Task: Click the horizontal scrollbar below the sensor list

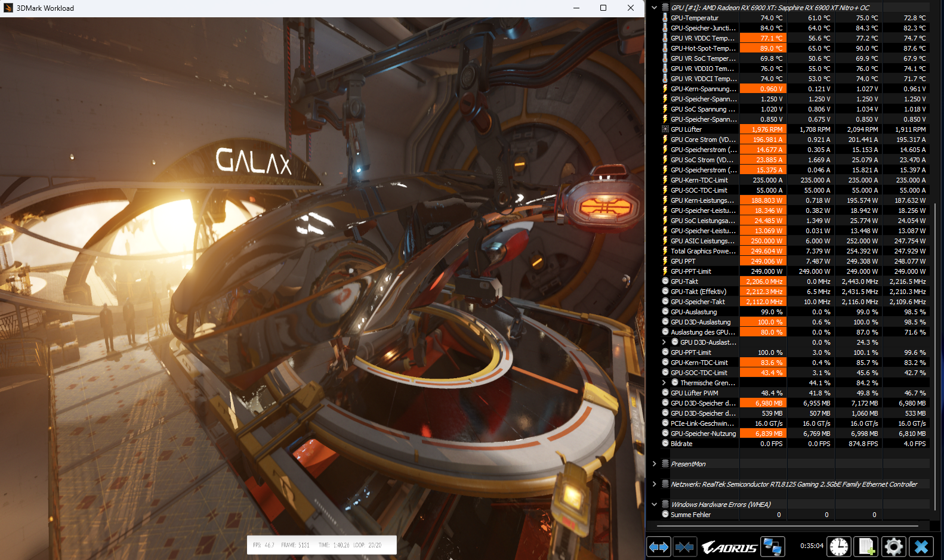Action: (x=788, y=526)
